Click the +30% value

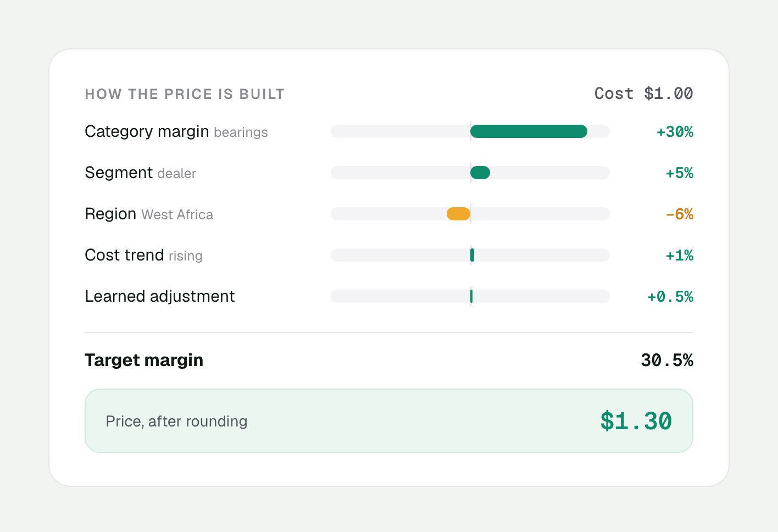coord(675,132)
